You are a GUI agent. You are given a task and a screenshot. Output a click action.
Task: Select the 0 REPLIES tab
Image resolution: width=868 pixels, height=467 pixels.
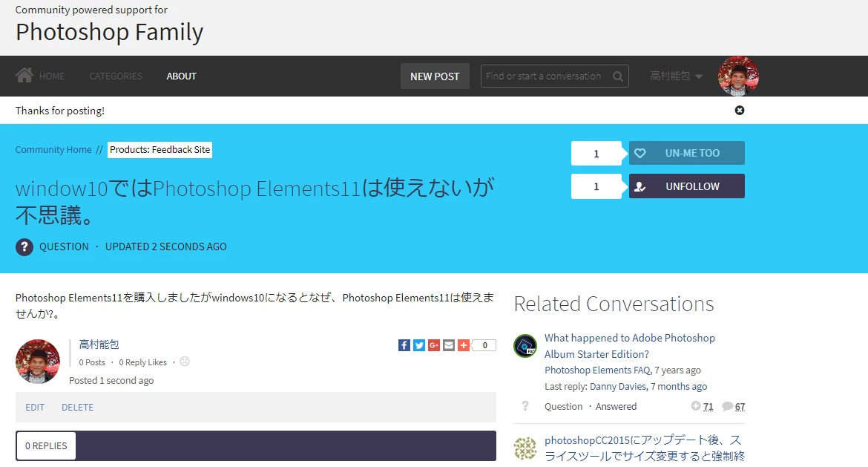tap(46, 446)
